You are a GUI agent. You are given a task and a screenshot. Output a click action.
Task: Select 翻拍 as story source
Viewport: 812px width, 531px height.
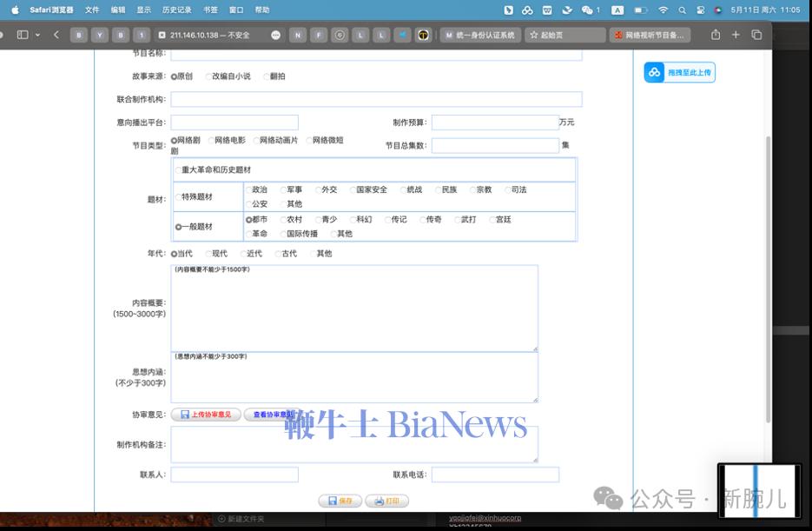coord(267,76)
